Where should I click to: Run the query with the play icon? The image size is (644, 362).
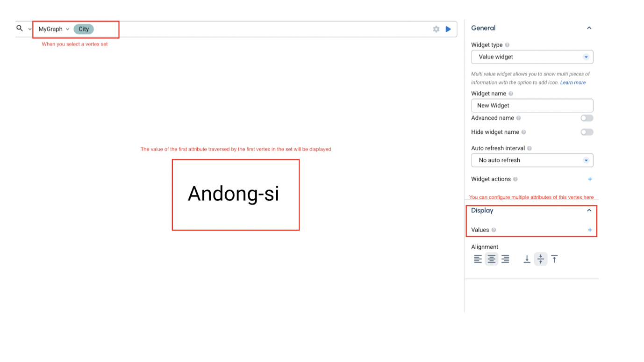point(448,29)
